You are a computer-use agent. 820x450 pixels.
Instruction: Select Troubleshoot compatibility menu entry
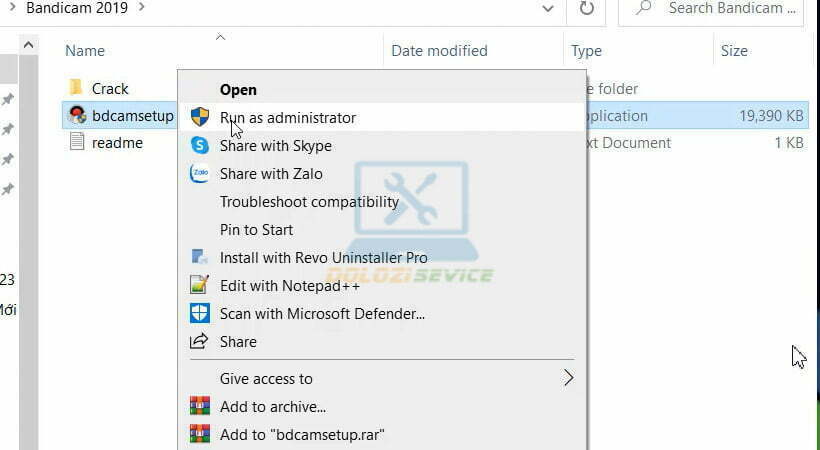point(309,201)
